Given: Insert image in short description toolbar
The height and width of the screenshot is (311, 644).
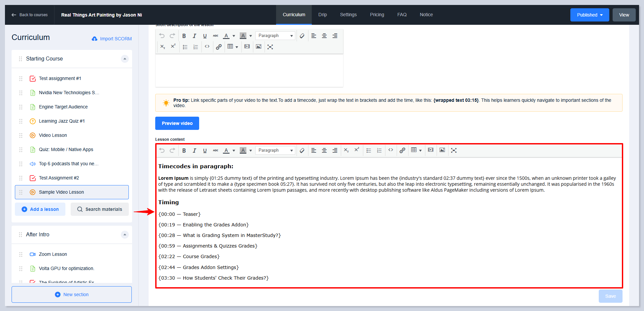Looking at the screenshot, I should [x=259, y=47].
